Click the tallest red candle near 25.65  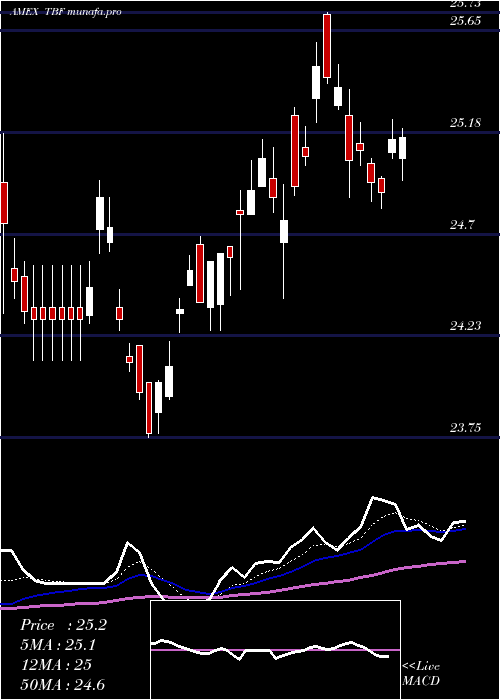[327, 46]
